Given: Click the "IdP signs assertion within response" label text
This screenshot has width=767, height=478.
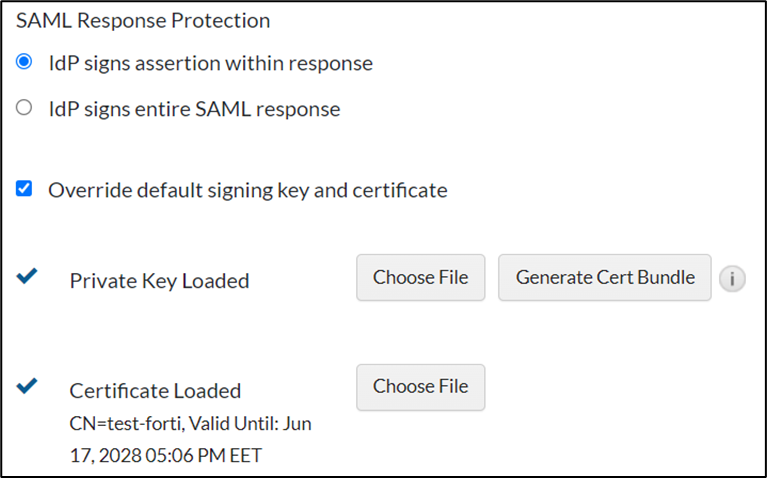Looking at the screenshot, I should click(210, 63).
